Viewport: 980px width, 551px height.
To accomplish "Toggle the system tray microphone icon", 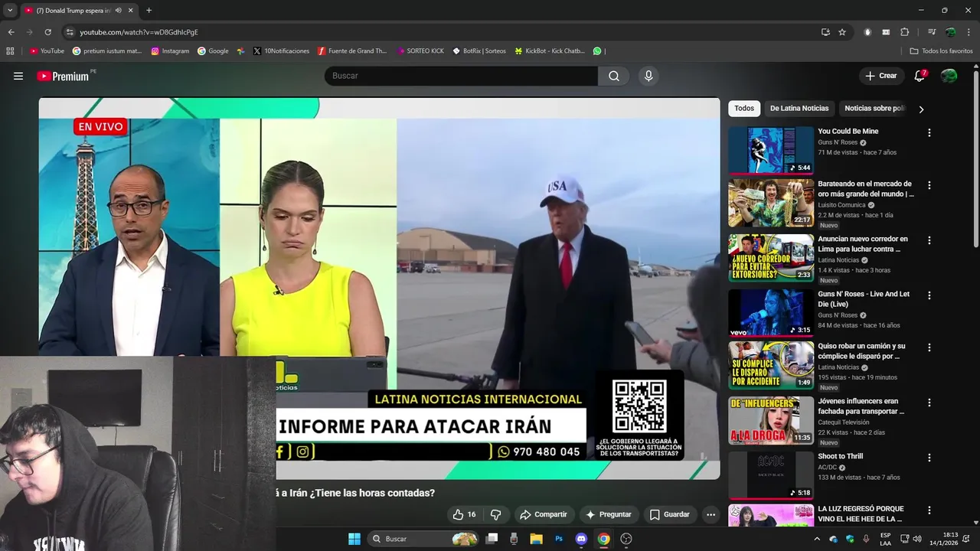I will point(866,539).
